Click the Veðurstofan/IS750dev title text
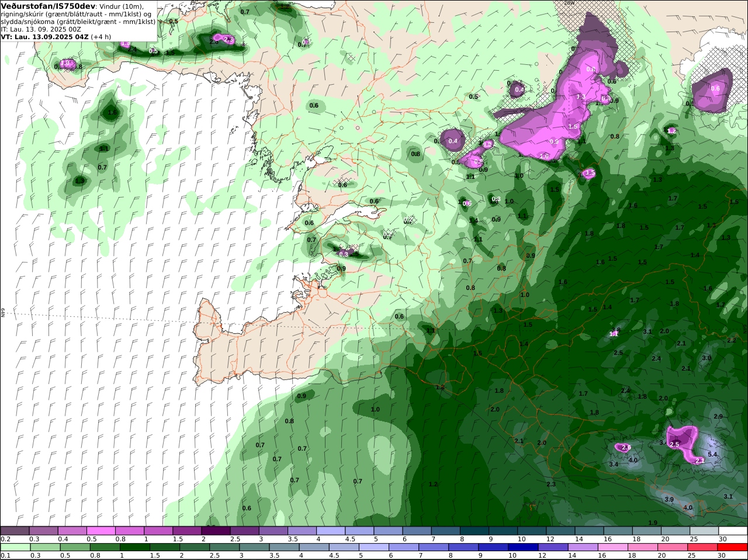Viewport: 748px width, 560px height. [x=48, y=6]
